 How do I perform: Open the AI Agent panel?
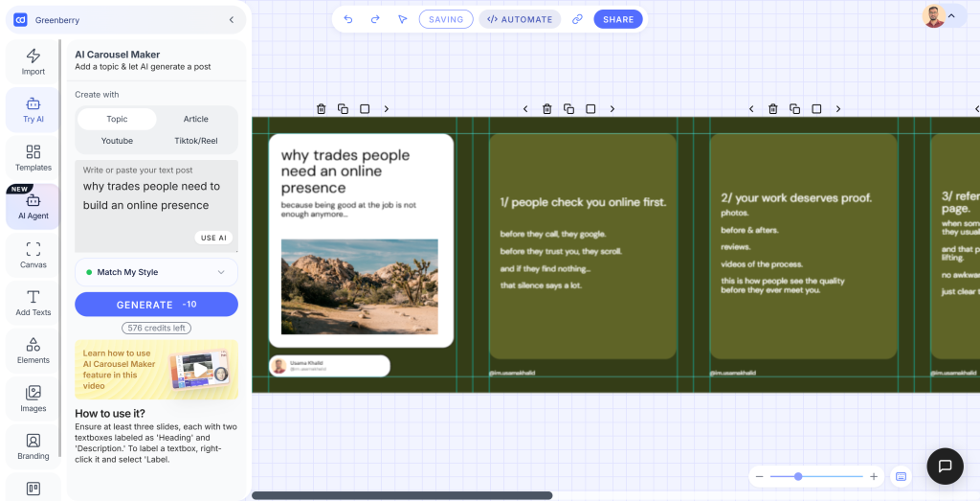[33, 206]
